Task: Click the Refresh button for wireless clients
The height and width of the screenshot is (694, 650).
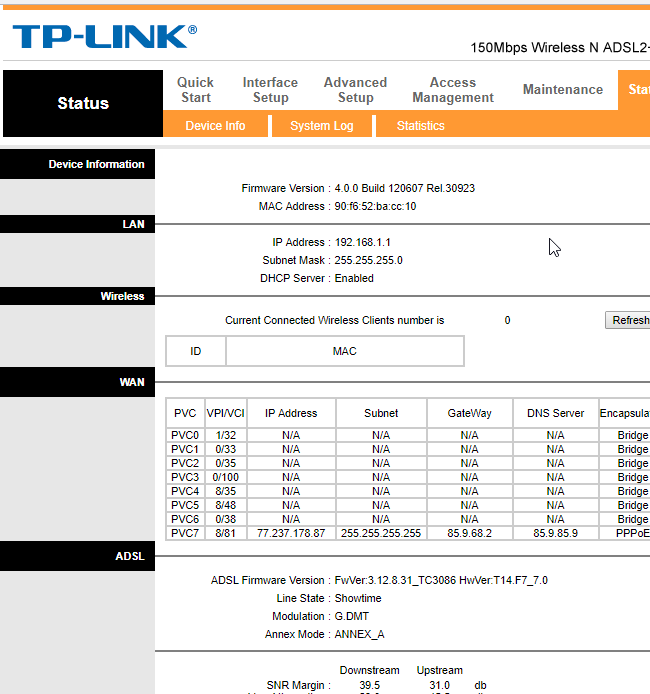Action: pyautogui.click(x=628, y=320)
